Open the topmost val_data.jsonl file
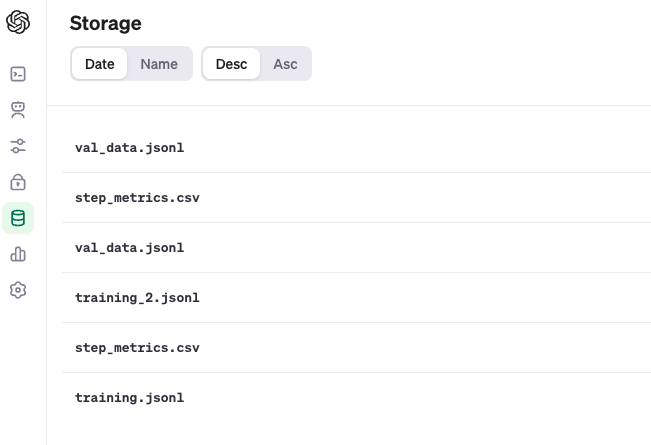This screenshot has height=445, width=651. (130, 148)
